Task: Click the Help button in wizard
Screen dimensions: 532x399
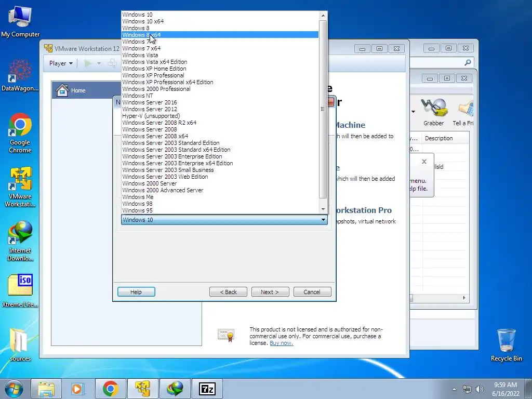Action: pos(136,292)
